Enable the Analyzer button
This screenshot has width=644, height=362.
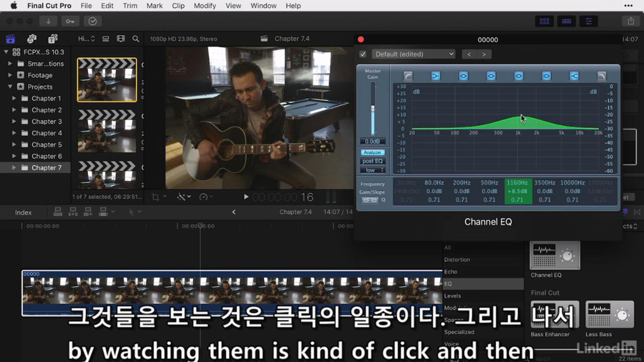point(372,152)
